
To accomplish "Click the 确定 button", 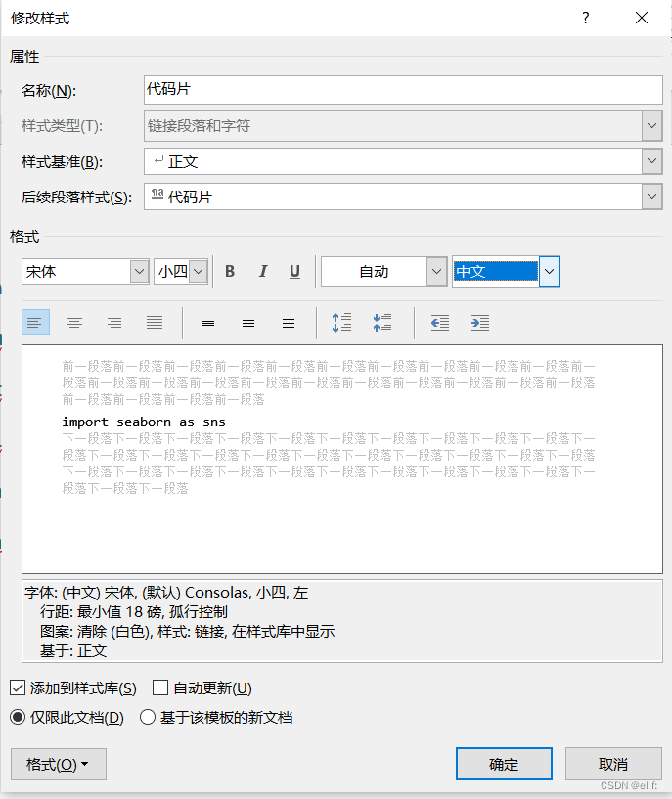I will [504, 764].
